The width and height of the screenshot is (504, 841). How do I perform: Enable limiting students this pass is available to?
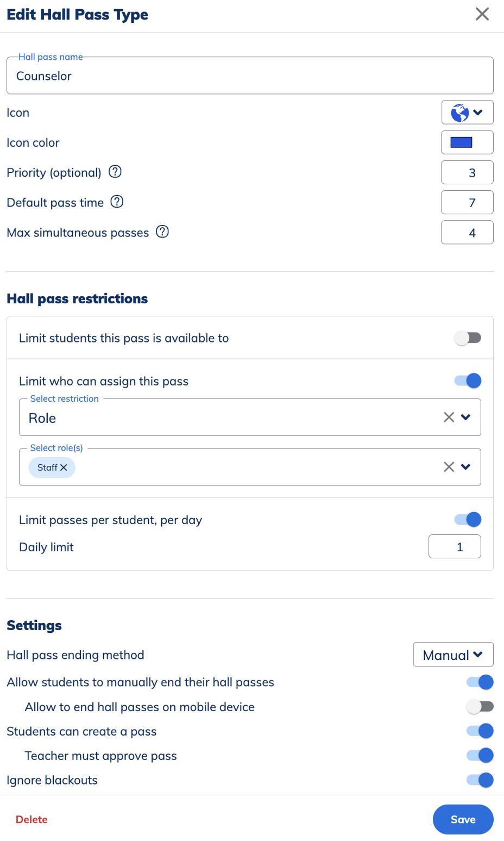coord(468,338)
